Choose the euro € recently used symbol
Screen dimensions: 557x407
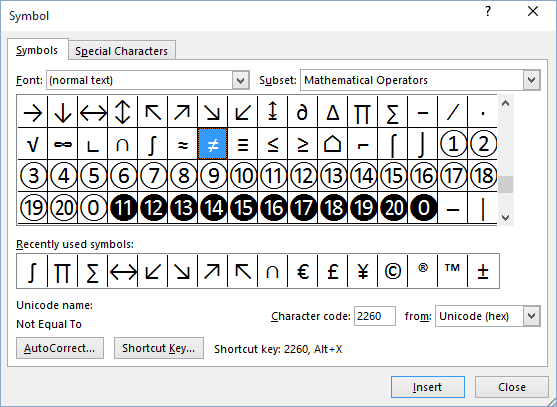point(302,271)
